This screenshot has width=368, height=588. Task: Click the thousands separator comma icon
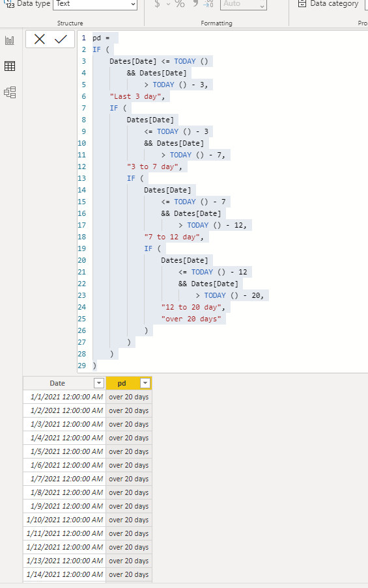pos(195,4)
